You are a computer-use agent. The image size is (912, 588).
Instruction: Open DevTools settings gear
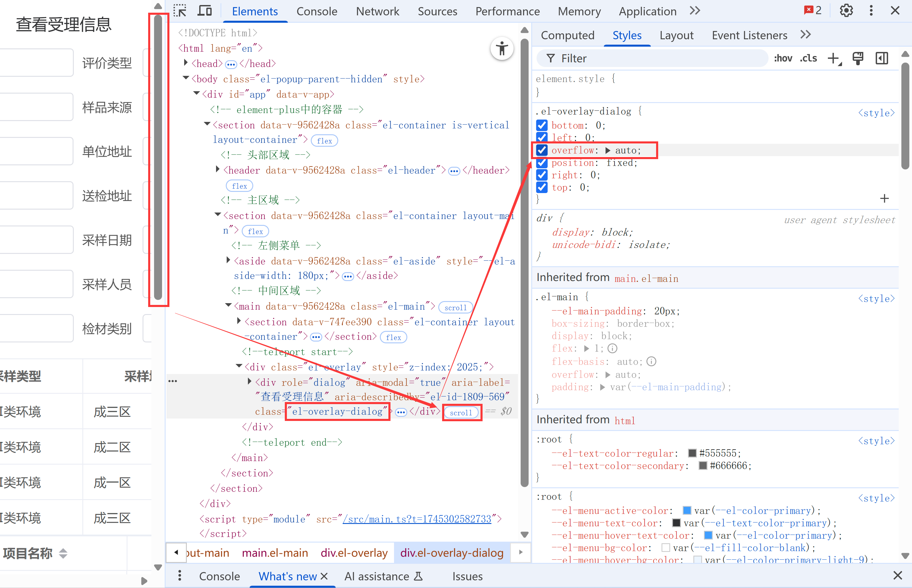coord(846,11)
